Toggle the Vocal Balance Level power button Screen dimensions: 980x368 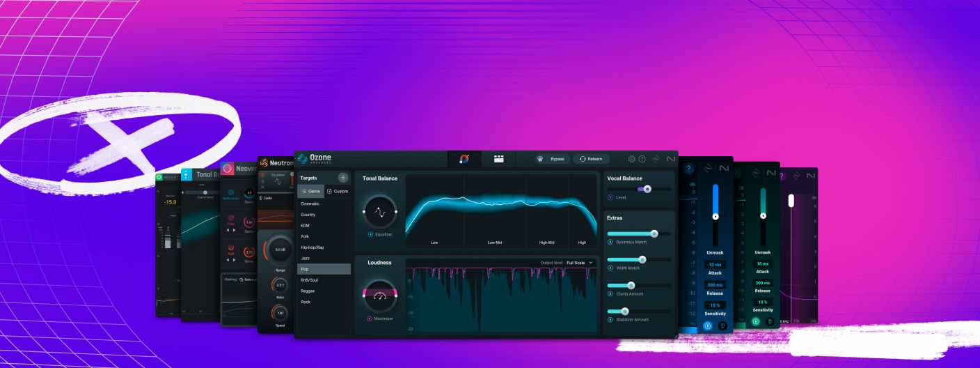pyautogui.click(x=610, y=198)
